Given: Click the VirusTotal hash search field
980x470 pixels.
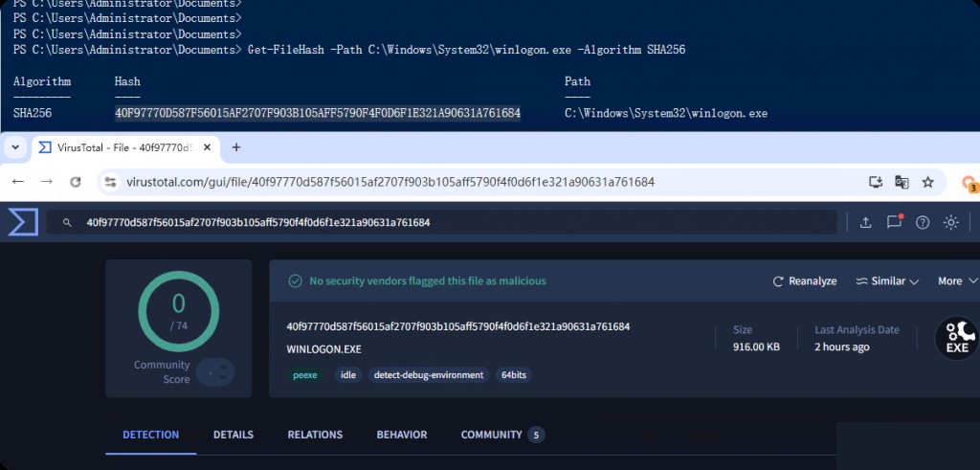Looking at the screenshot, I should (x=441, y=222).
